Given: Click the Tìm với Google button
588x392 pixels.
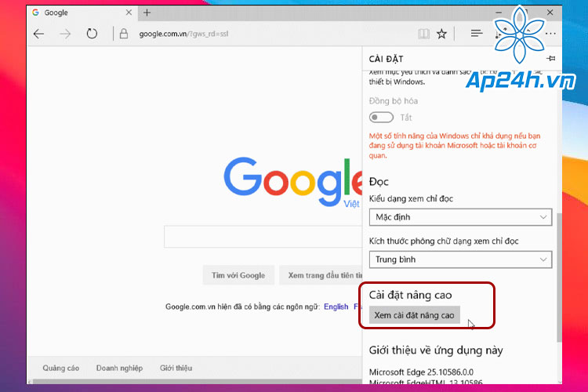Looking at the screenshot, I should (x=238, y=275).
